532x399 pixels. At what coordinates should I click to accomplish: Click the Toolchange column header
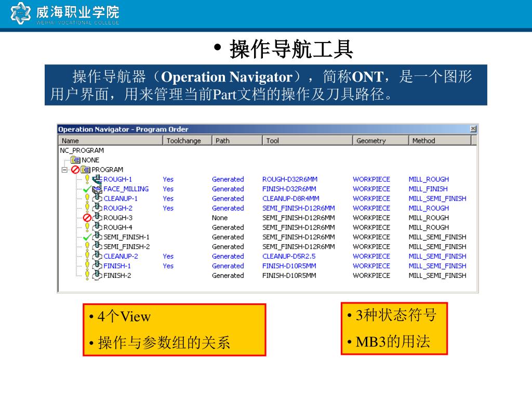(x=187, y=140)
